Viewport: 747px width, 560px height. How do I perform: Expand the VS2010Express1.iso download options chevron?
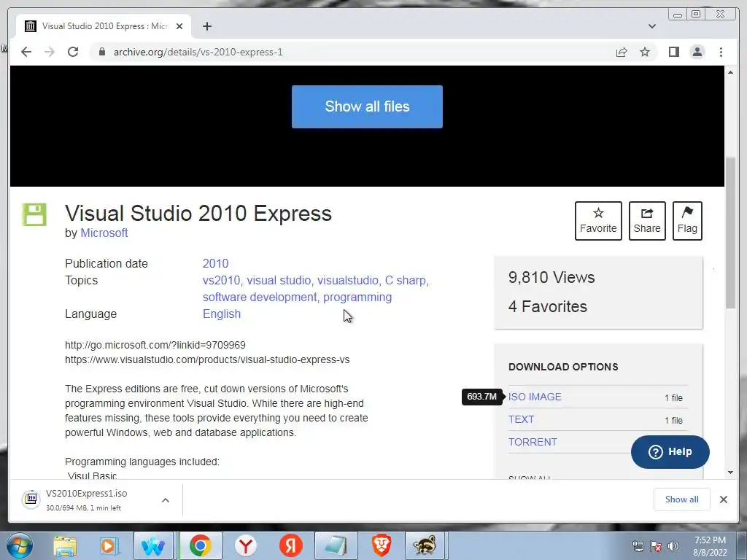[x=166, y=500]
